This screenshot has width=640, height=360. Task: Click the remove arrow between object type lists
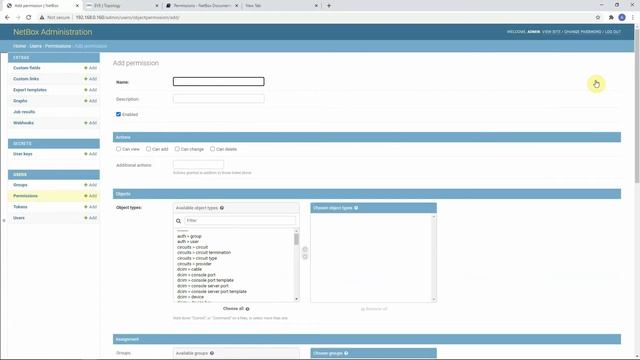(x=305, y=257)
